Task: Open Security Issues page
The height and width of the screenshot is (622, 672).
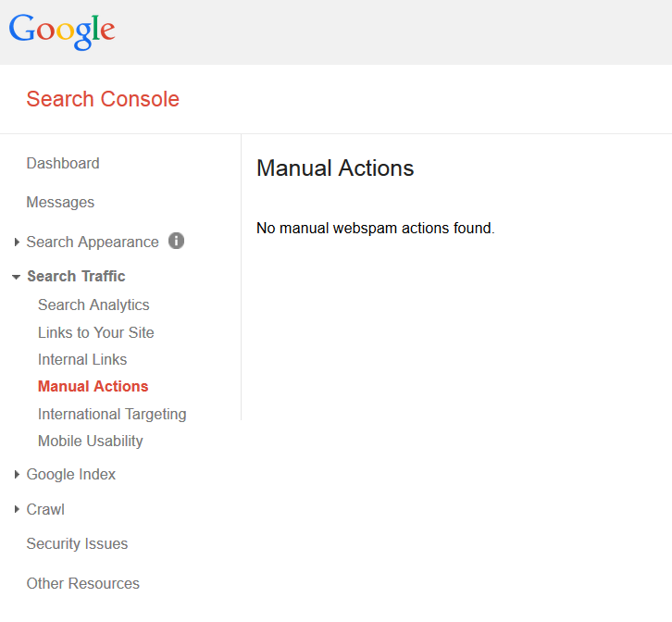Action: click(x=77, y=544)
